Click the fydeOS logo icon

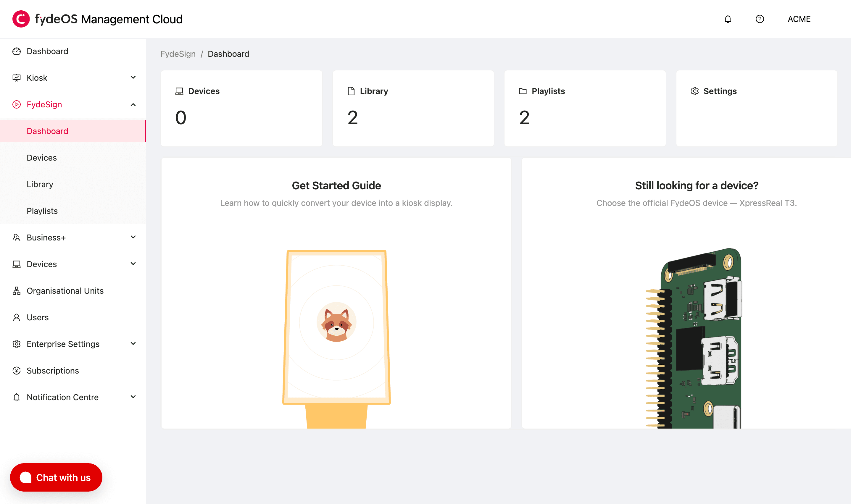[x=20, y=19]
